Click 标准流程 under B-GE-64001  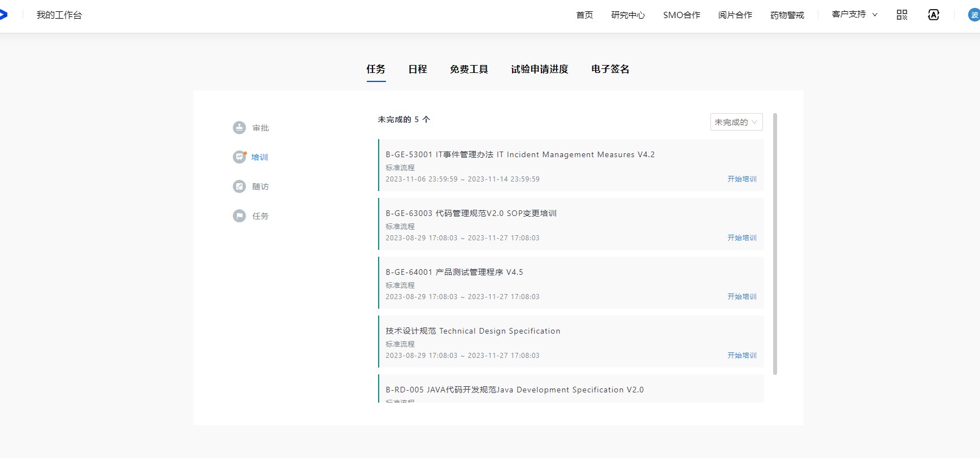click(x=400, y=286)
